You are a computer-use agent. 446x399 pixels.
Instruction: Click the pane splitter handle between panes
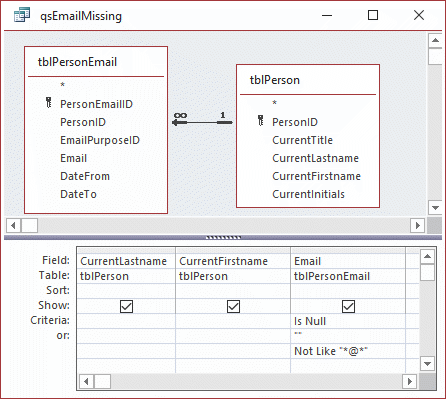point(223,237)
